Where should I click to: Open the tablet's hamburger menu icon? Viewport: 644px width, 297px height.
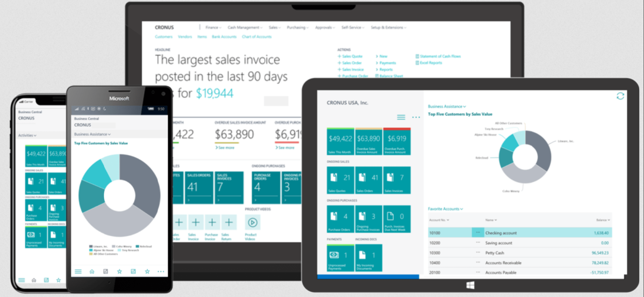coord(401,117)
